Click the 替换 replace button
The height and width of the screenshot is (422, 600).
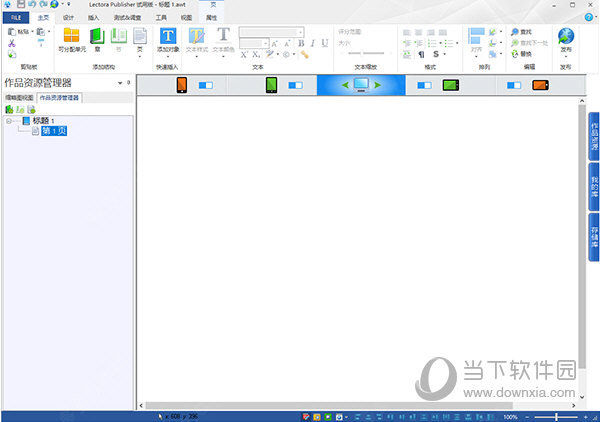522,54
